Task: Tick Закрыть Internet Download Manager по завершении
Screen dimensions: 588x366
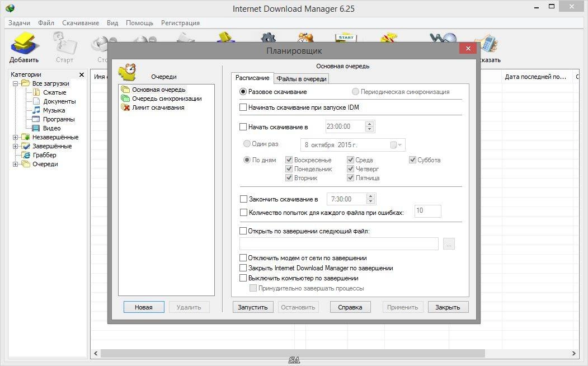Action: click(x=243, y=268)
